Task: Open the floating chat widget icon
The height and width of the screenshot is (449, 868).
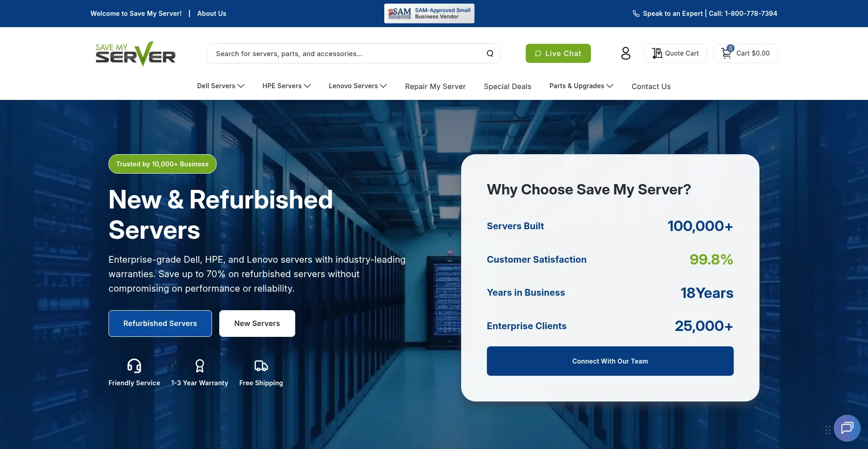Action: coord(847,428)
